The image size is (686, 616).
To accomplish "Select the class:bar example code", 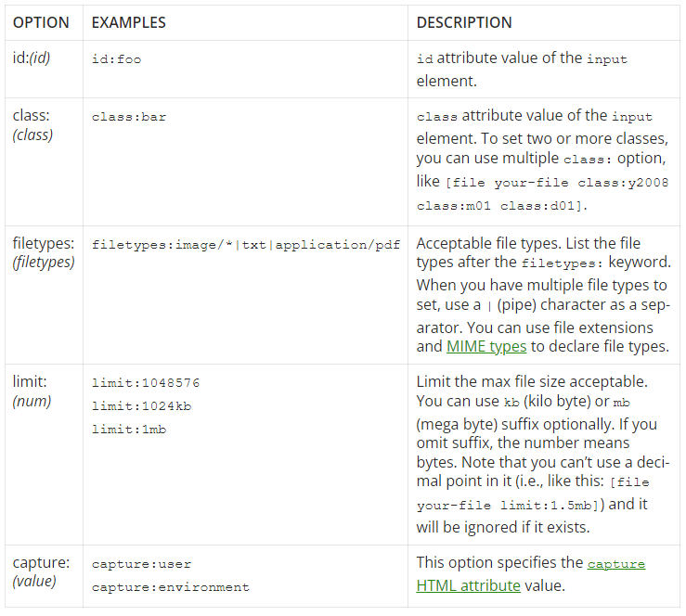I will tap(129, 117).
